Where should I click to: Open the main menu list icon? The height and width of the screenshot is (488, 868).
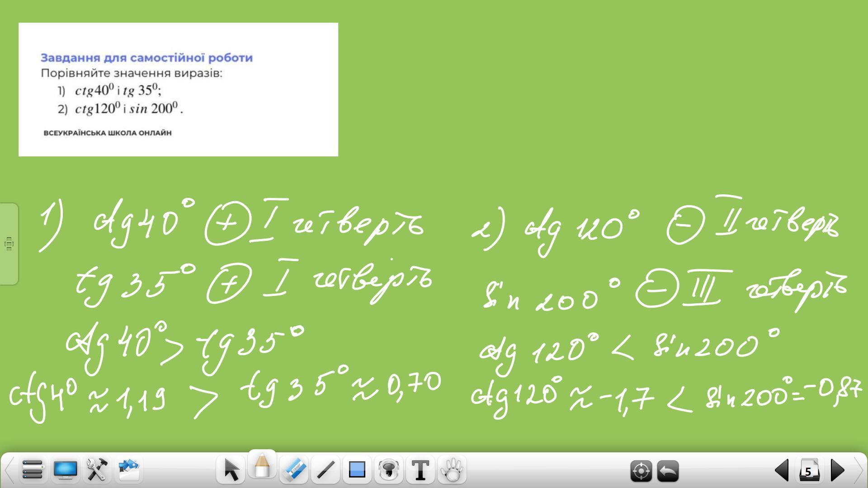coord(32,470)
